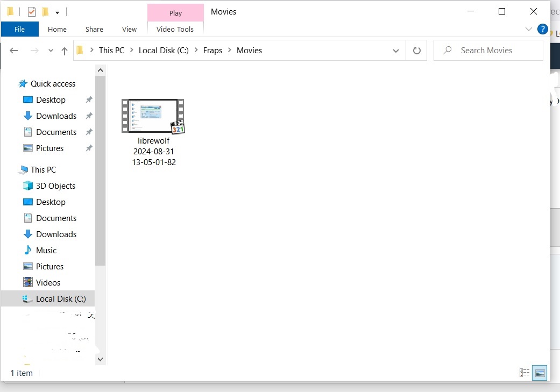Image resolution: width=560 pixels, height=392 pixels.
Task: Click the pin icon next to Downloads
Action: (x=89, y=116)
